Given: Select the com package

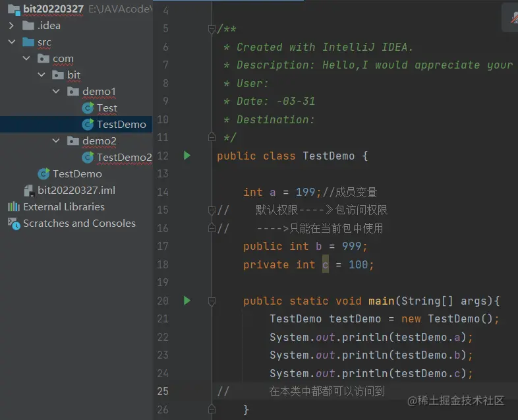Looking at the screenshot, I should click(63, 59).
